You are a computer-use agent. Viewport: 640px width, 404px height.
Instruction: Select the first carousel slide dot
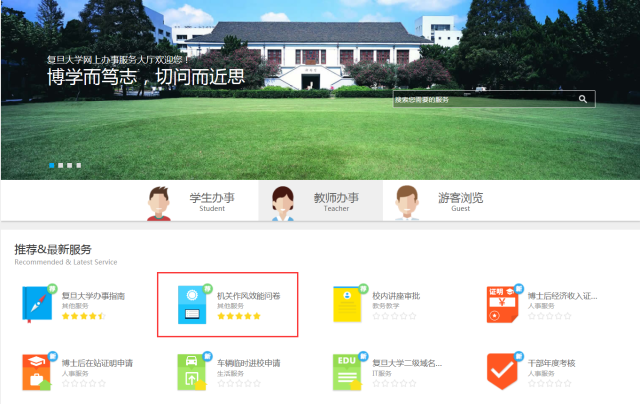(51, 164)
